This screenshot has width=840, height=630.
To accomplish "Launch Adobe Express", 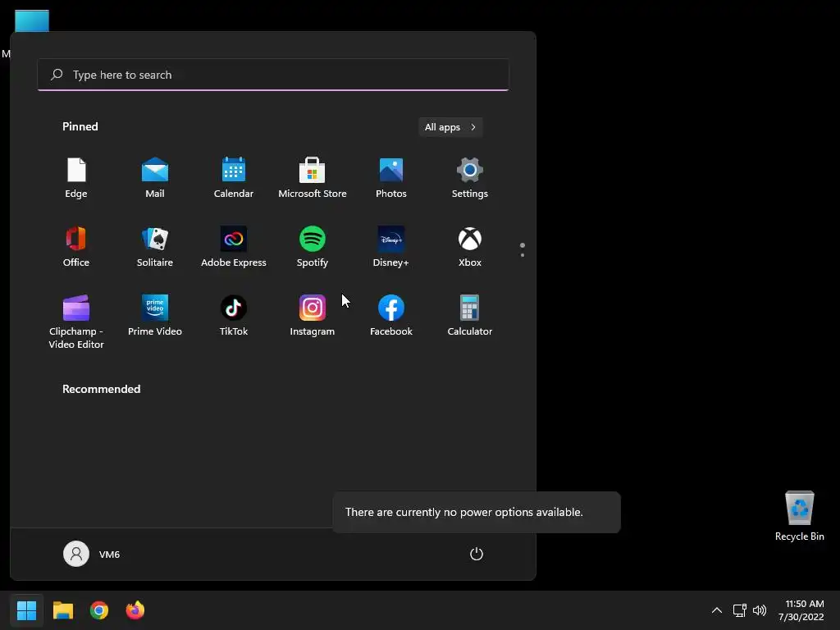I will (234, 247).
